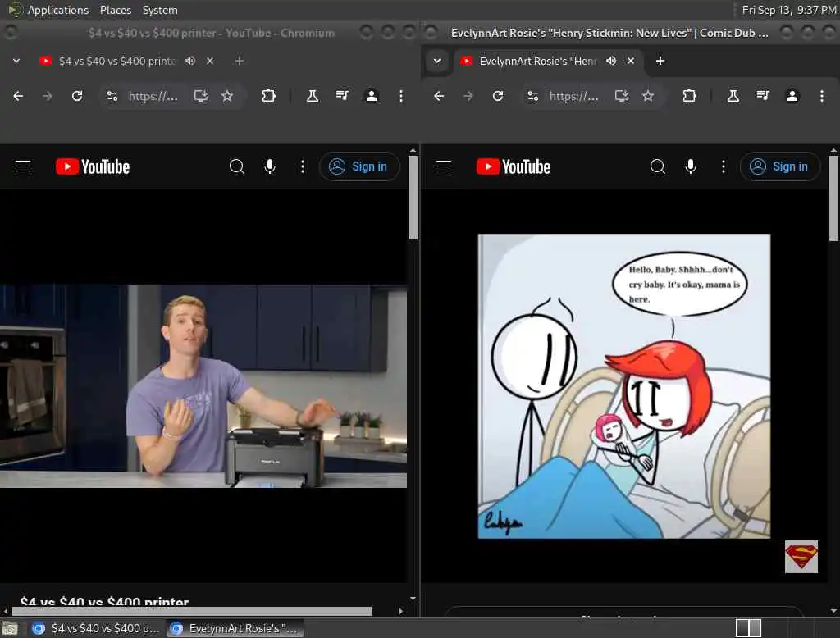
Task: Switch to "EvelynnArt Rosie's" taskbar window
Action: coord(235,628)
